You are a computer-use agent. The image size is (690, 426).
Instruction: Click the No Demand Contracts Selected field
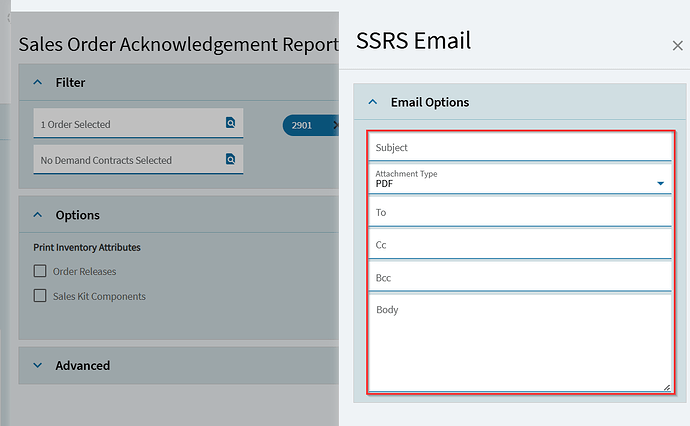coord(138,159)
